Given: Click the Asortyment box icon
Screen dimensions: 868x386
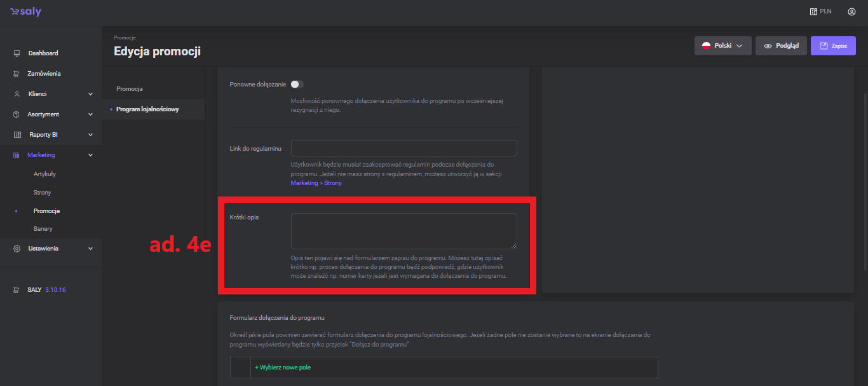Looking at the screenshot, I should pyautogui.click(x=17, y=114).
